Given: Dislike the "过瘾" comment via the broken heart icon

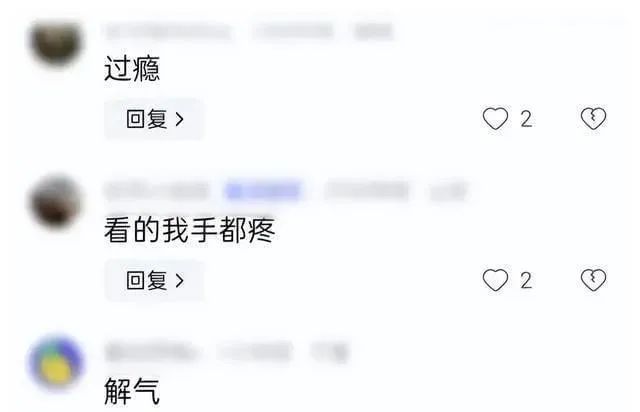Looking at the screenshot, I should [x=593, y=119].
